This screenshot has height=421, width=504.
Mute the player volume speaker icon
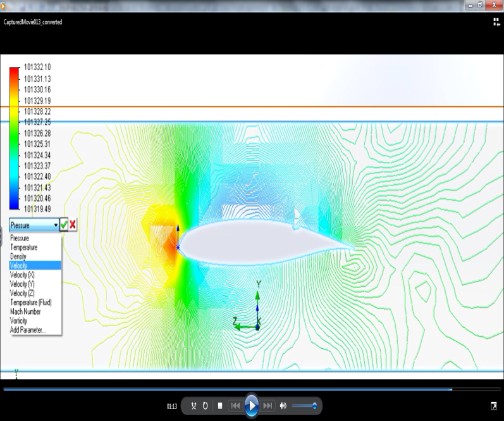click(x=283, y=406)
